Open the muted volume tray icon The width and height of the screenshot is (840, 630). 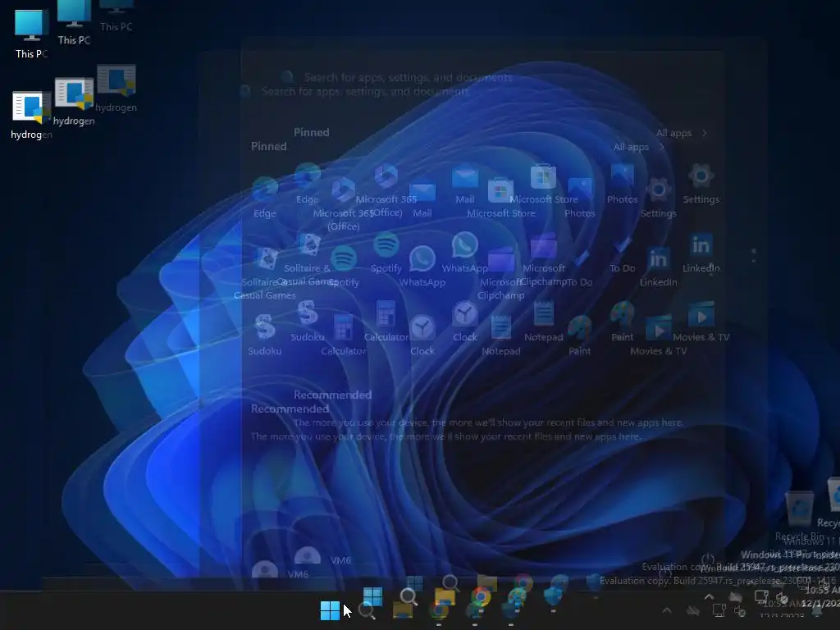pyautogui.click(x=740, y=611)
